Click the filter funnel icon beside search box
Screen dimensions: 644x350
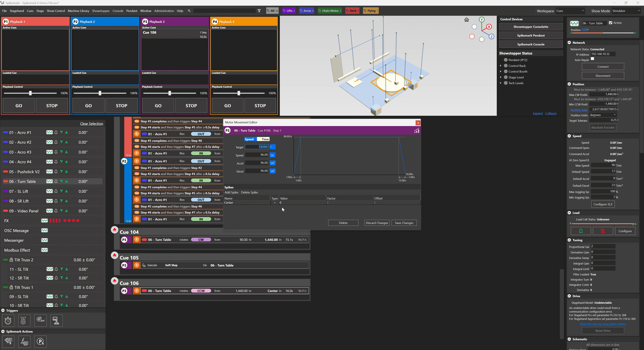[259, 11]
